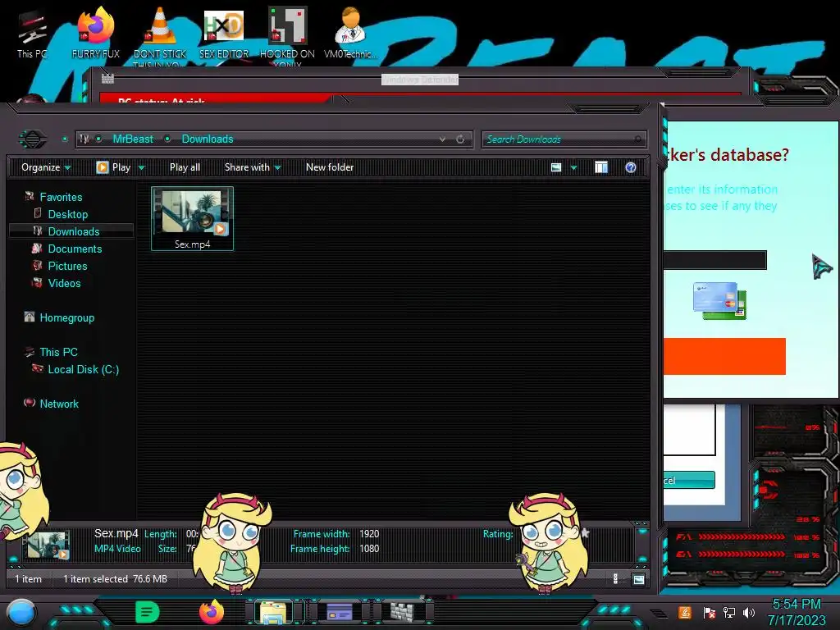
Task: Open the This PC desktop icon
Action: coord(32,33)
